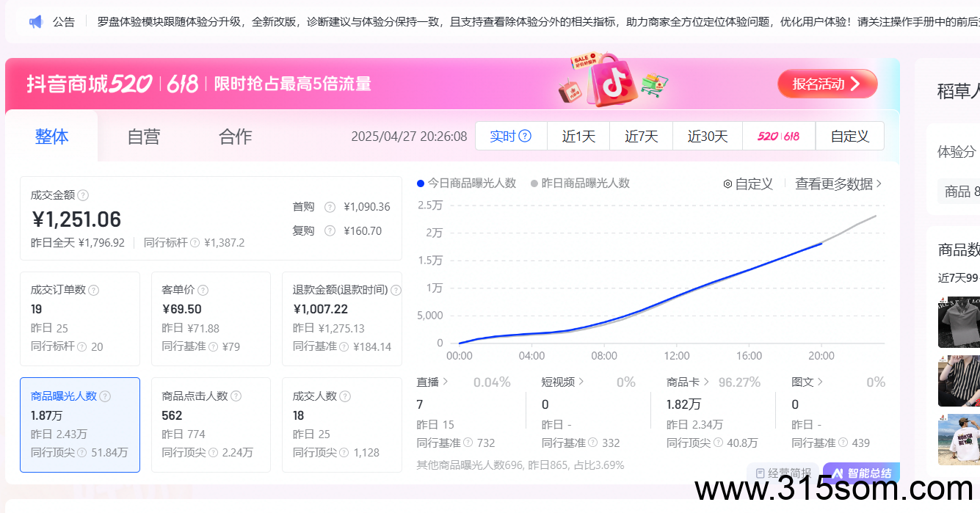Click the ¥1,251.06 成交金额 value

76,219
